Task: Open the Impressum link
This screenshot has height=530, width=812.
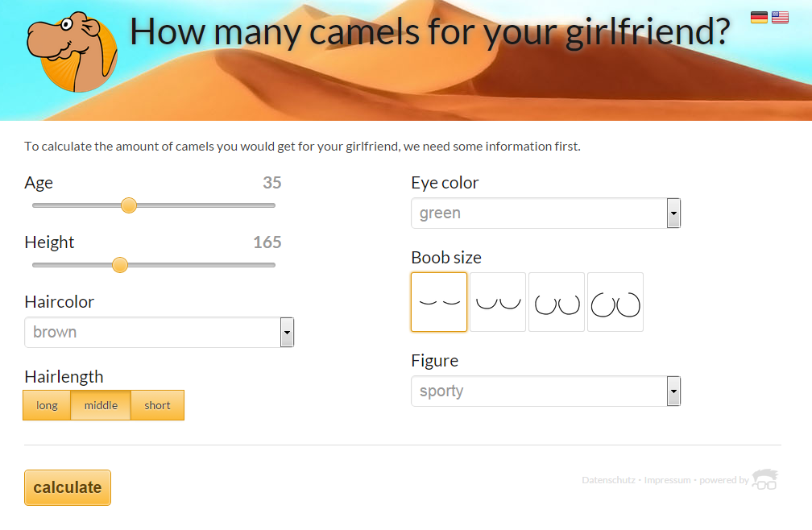Action: click(668, 480)
